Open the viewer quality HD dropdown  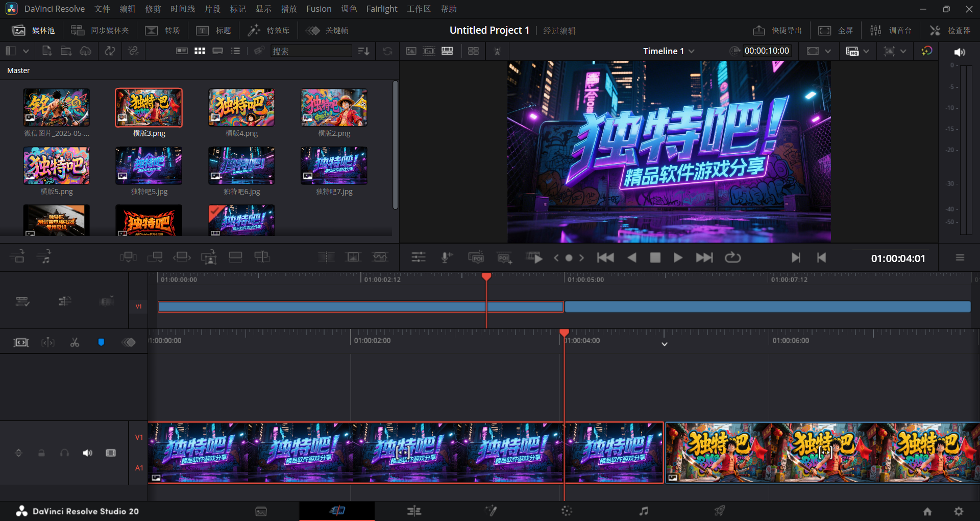pyautogui.click(x=857, y=51)
